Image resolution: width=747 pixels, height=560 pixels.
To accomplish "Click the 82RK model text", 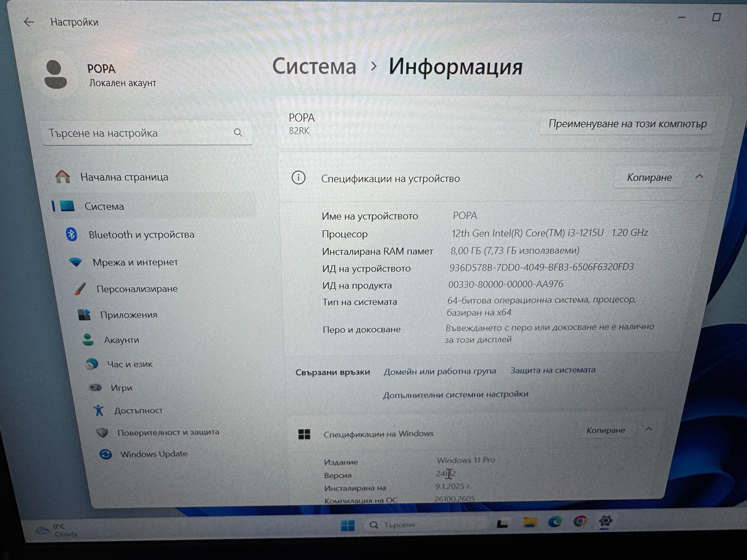I will coord(299,131).
